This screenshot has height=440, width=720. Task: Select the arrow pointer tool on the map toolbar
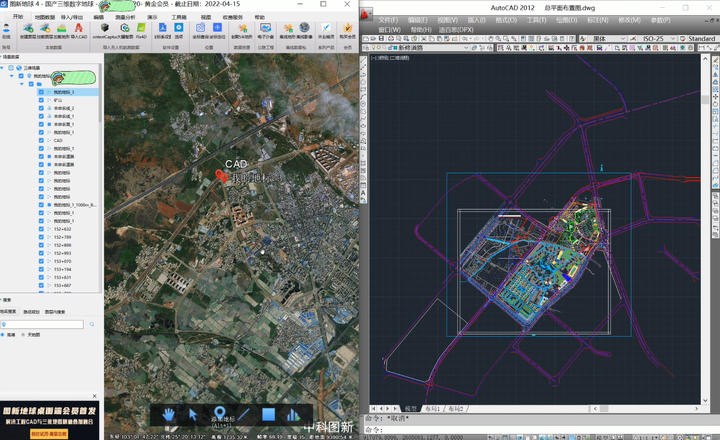pyautogui.click(x=194, y=414)
